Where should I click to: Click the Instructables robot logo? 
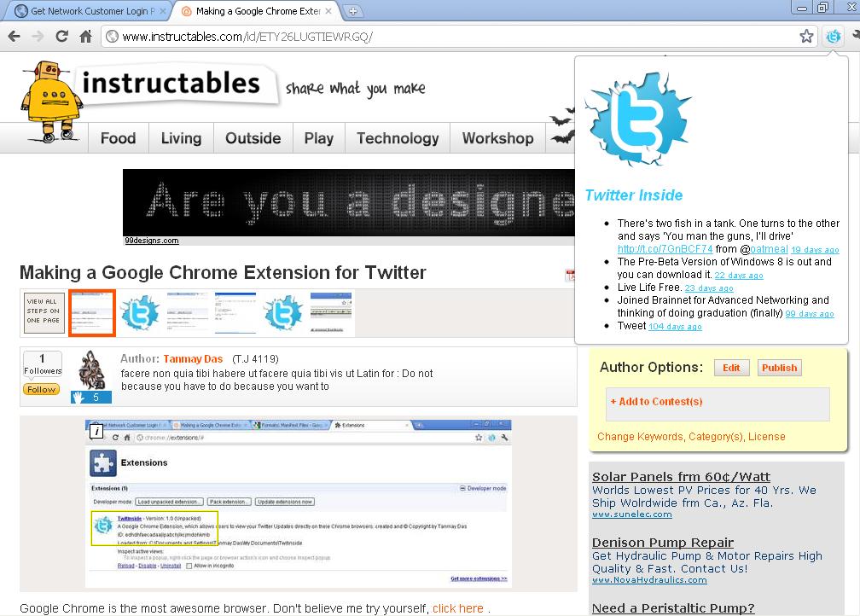tap(47, 94)
